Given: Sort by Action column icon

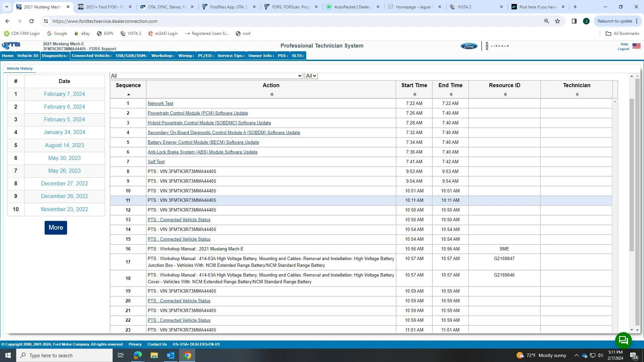Looking at the screenshot, I should (272, 95).
